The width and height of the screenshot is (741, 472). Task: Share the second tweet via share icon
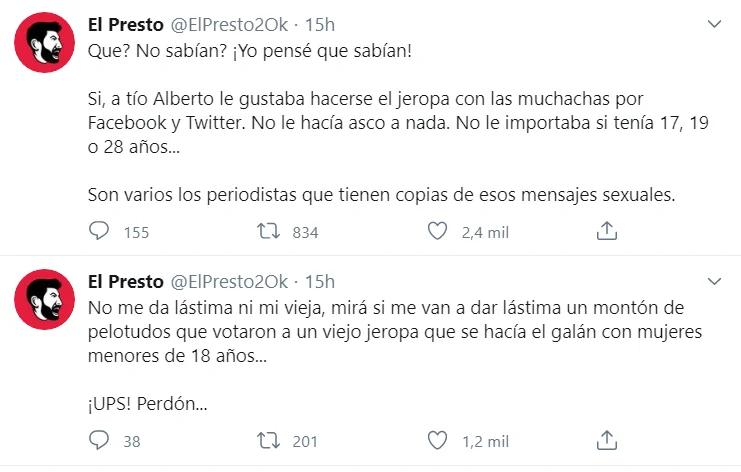click(x=607, y=440)
